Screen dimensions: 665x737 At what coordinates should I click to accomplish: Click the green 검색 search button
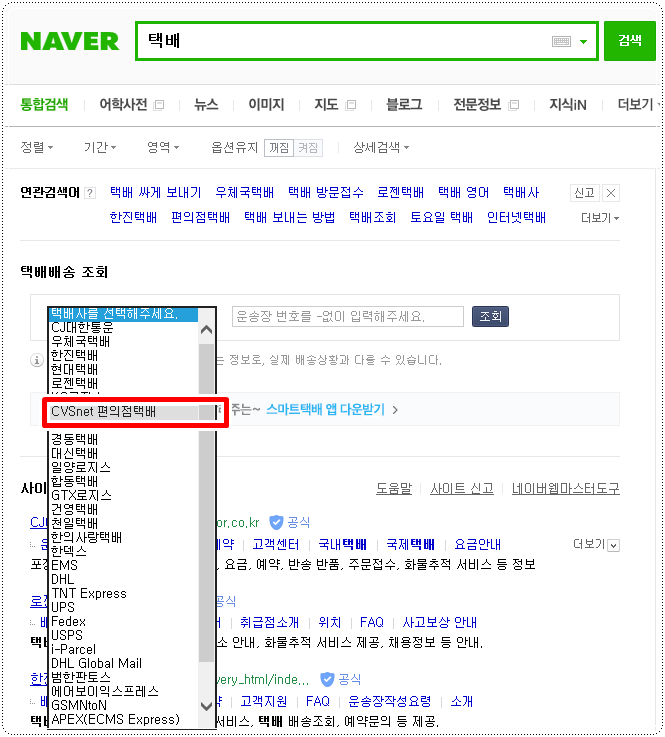click(x=629, y=40)
